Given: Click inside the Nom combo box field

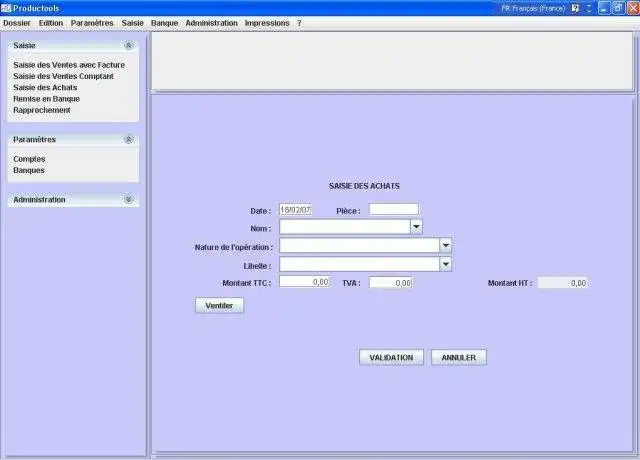Looking at the screenshot, I should 344,227.
